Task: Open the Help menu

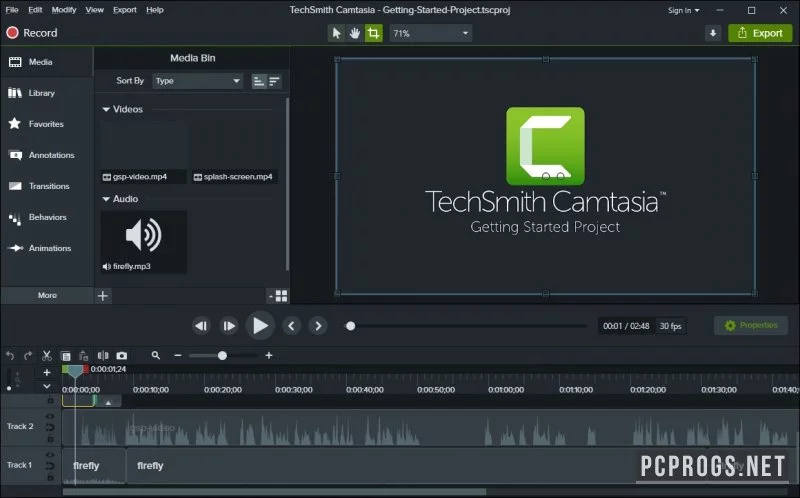Action: point(155,10)
